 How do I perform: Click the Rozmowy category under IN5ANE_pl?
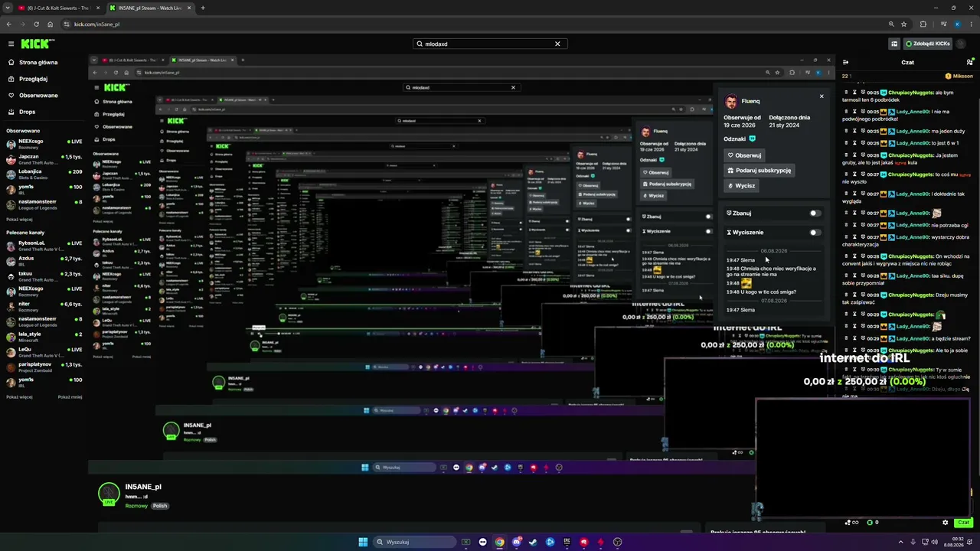tap(136, 506)
